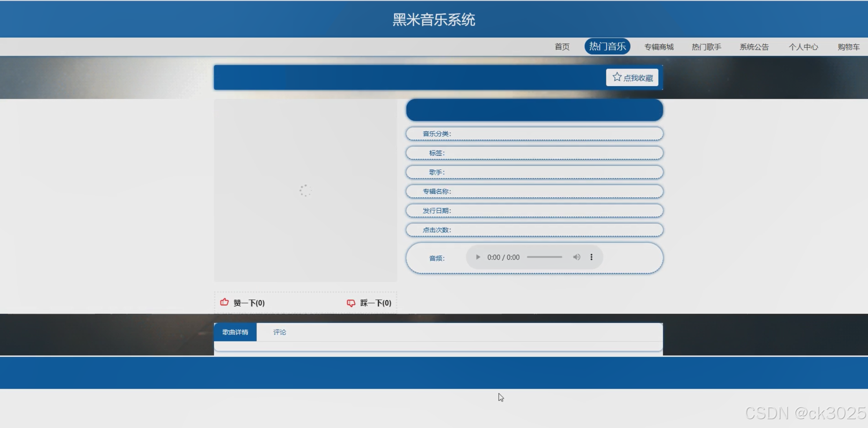The height and width of the screenshot is (428, 868).
Task: Seek on the audio progress slider
Action: click(544, 257)
